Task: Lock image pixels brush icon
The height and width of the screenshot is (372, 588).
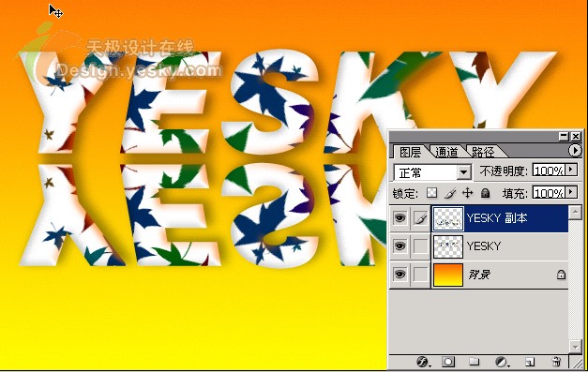Action: tap(450, 193)
